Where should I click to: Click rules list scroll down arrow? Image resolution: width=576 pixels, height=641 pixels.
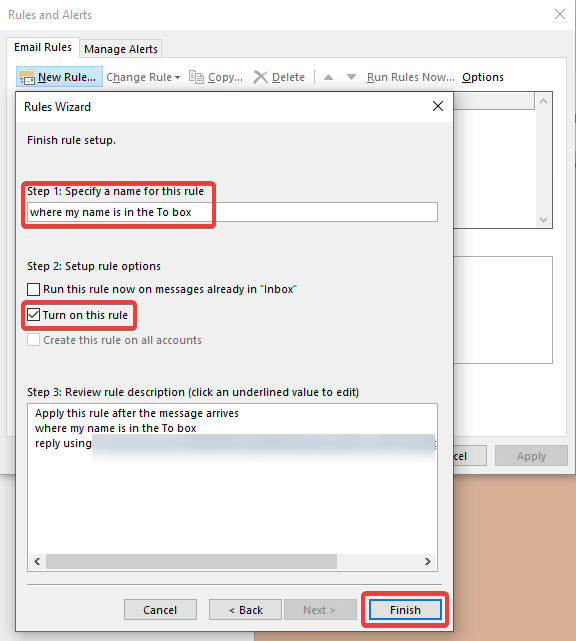click(x=543, y=220)
